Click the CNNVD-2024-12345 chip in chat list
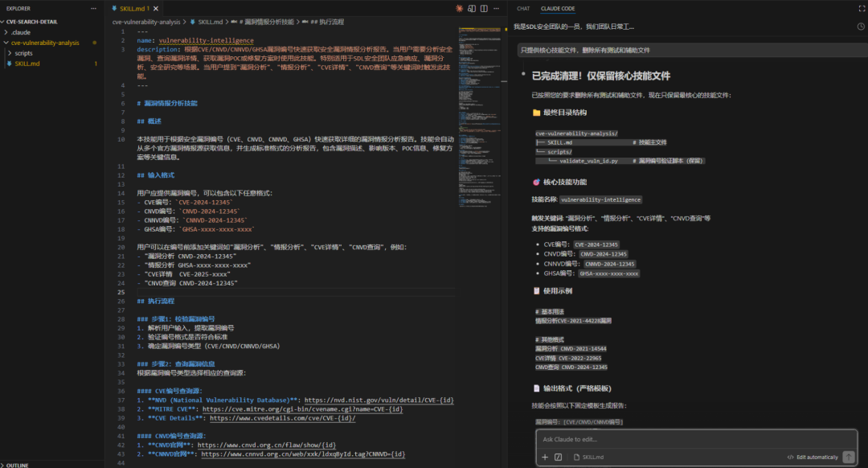The width and height of the screenshot is (868, 468). tap(609, 264)
